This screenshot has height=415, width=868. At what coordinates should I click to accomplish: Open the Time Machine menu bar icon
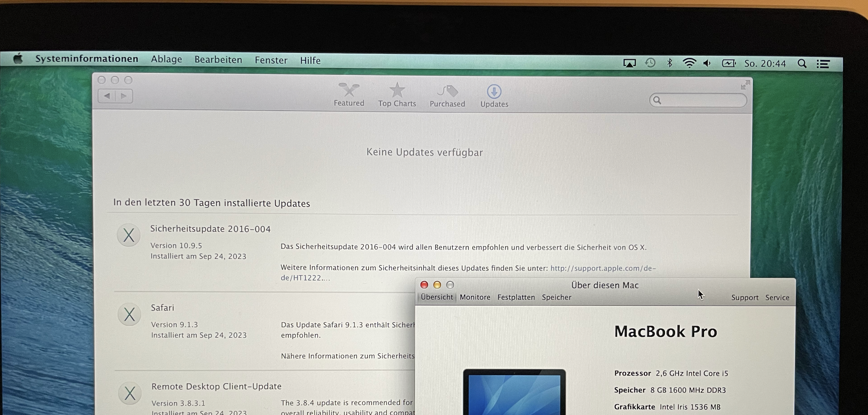pos(650,63)
